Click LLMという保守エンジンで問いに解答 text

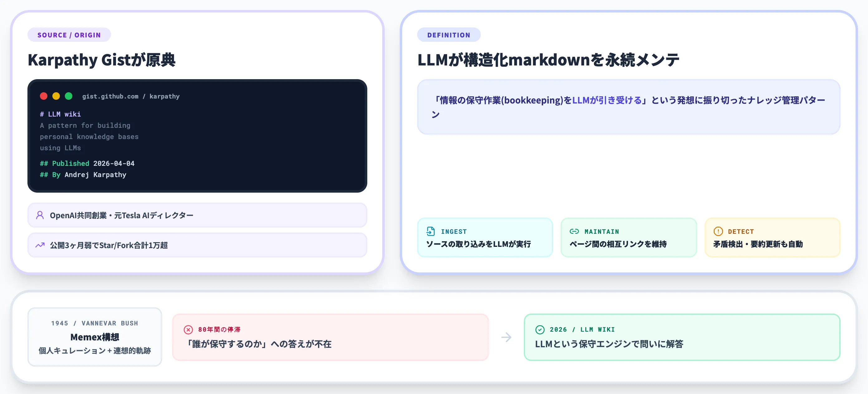(x=609, y=344)
